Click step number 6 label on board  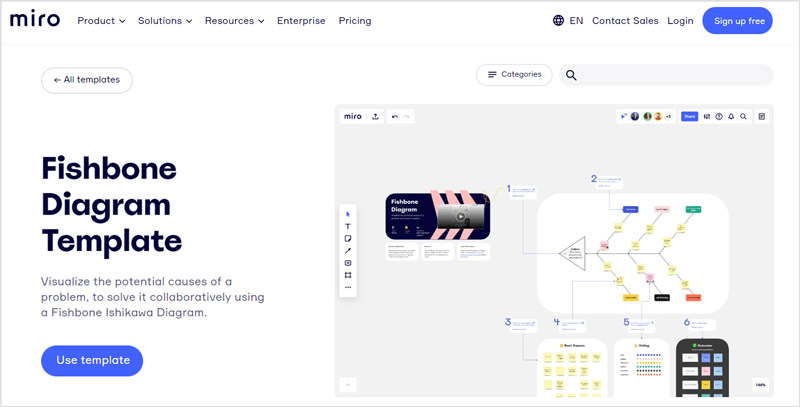point(687,322)
